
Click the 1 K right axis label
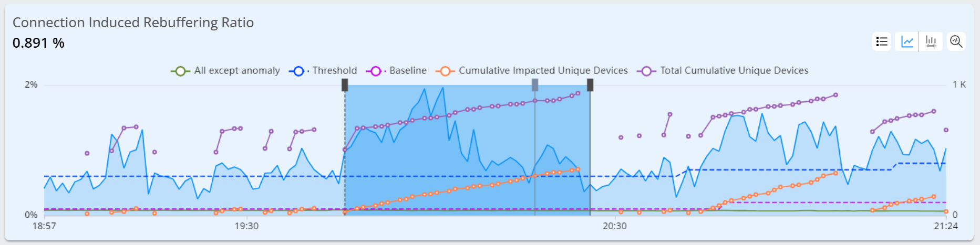[959, 84]
